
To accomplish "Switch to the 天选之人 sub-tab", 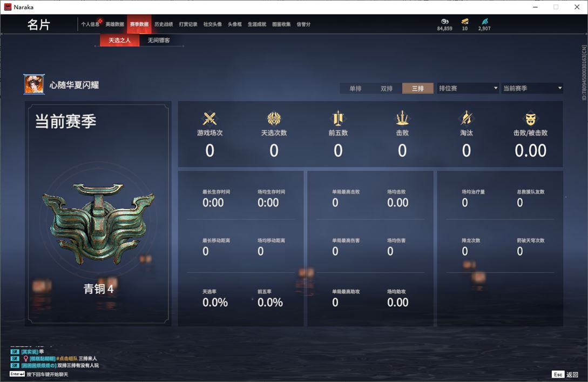I will pyautogui.click(x=120, y=40).
